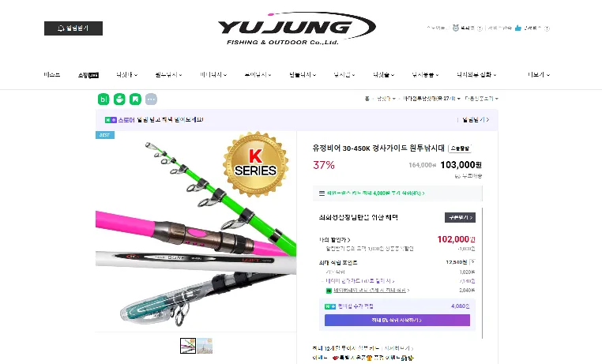Expand the discount price row showing 102,000원
The height and width of the screenshot is (364, 602).
click(397, 240)
